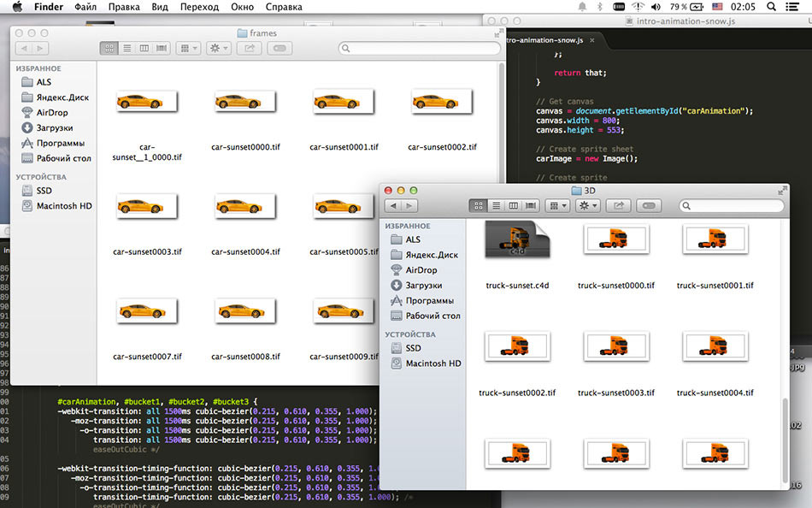Select the truck-sunset.c4d file thumbnail
This screenshot has height=508, width=812.
(516, 240)
